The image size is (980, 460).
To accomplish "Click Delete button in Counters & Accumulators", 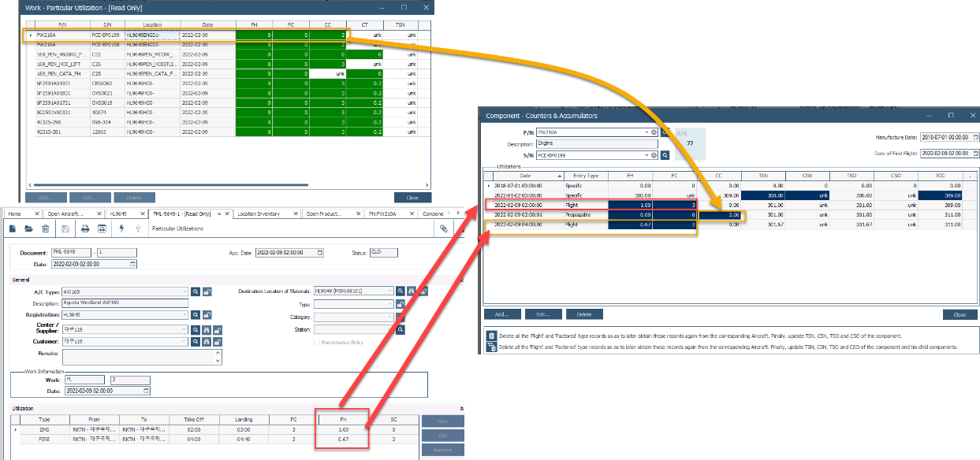I will (583, 314).
